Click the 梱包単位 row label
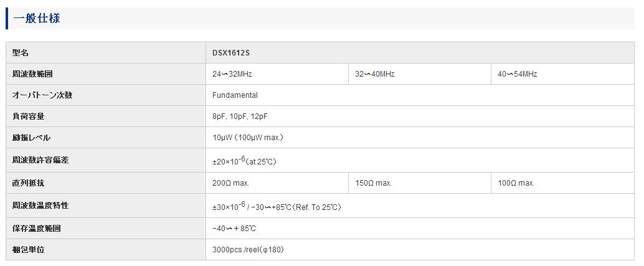644x266 pixels. tap(29, 250)
